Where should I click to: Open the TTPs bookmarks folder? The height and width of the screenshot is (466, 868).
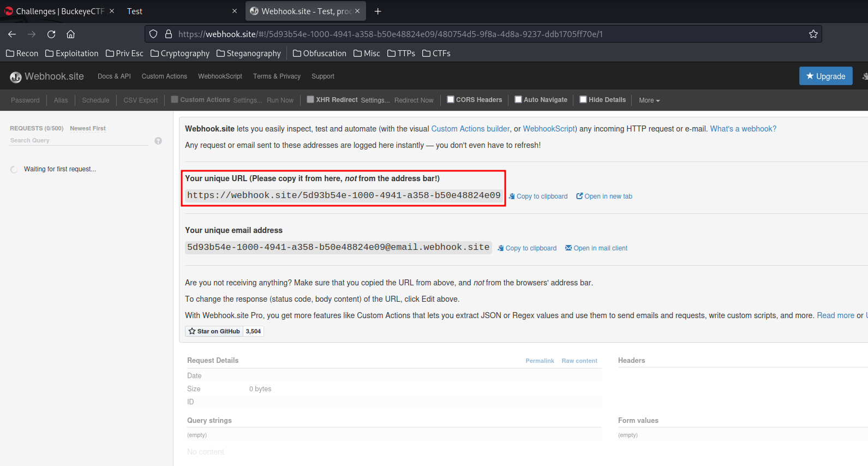point(401,53)
